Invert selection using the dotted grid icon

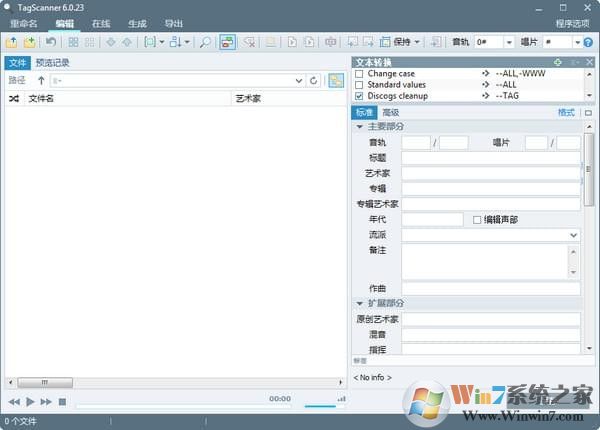(90, 42)
